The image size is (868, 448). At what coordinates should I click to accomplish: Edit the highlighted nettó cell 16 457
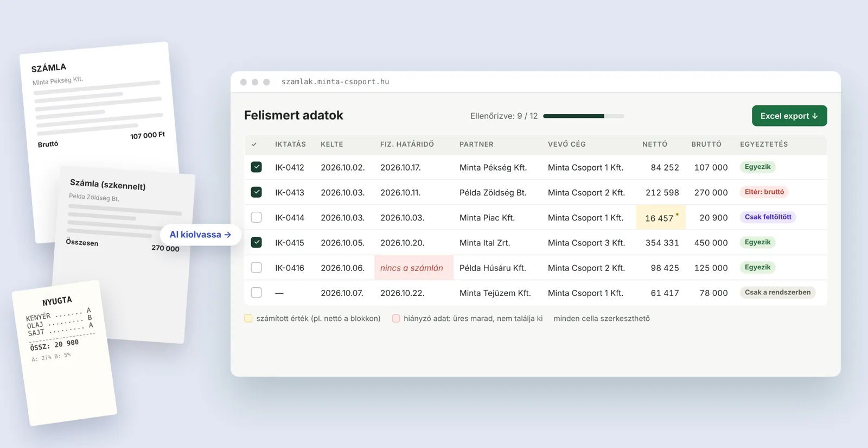point(661,217)
